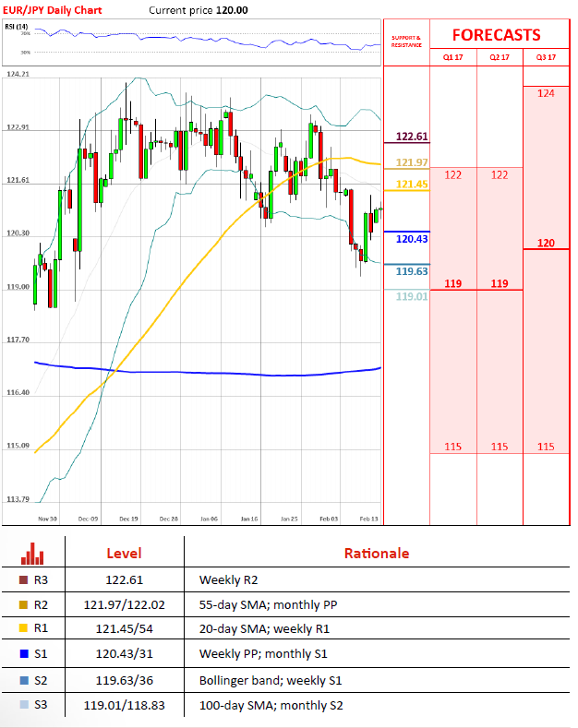Click the 121.97 resistance level label
This screenshot has height=728, width=578.
click(x=412, y=162)
